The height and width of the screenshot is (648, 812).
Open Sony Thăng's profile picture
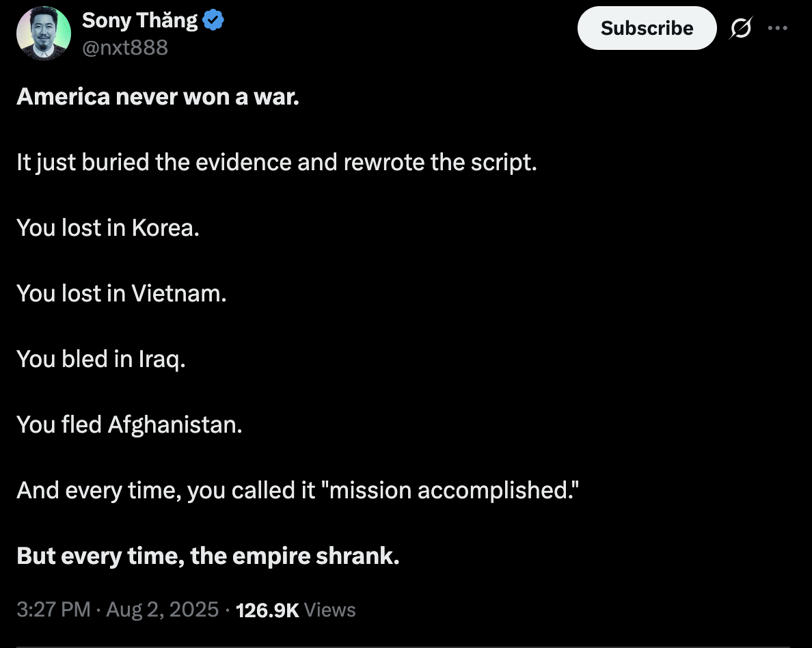point(44,33)
